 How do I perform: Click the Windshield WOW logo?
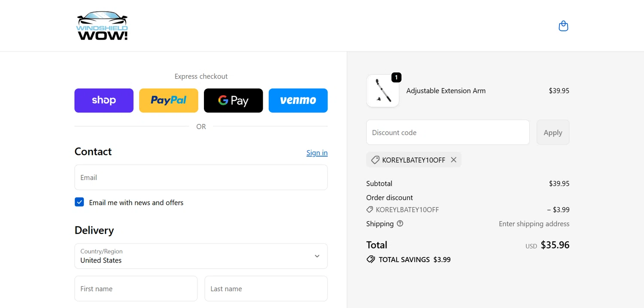point(102,26)
